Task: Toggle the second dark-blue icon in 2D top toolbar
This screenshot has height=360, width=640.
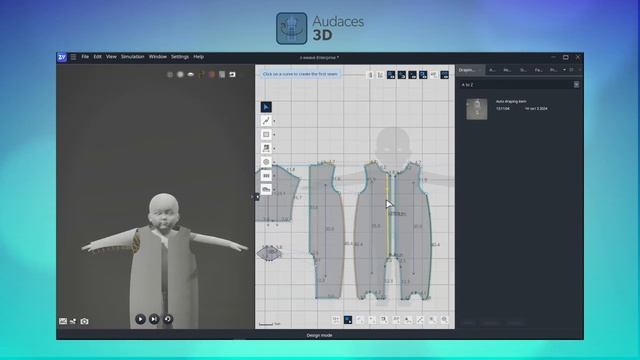Action: coord(402,75)
